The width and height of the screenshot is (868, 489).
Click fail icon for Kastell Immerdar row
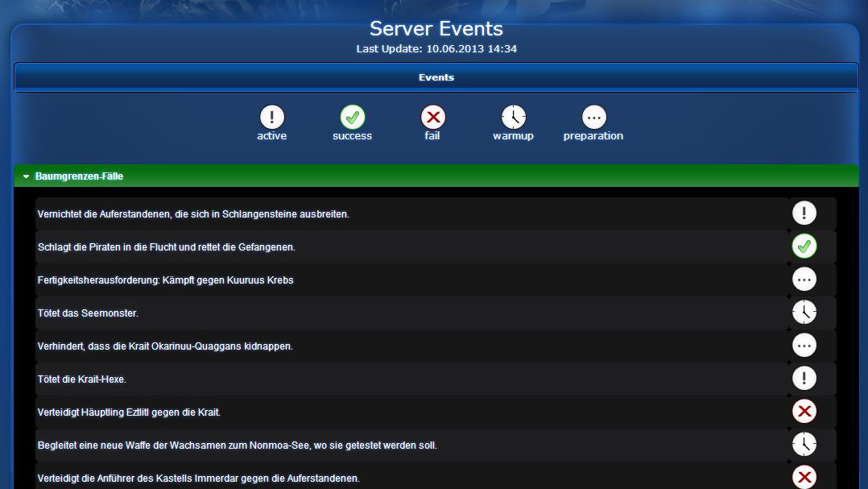pyautogui.click(x=804, y=477)
